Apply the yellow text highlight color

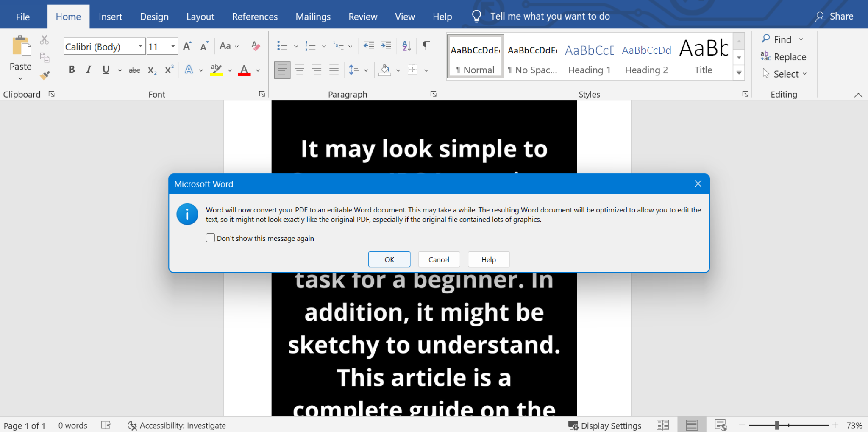pos(217,70)
